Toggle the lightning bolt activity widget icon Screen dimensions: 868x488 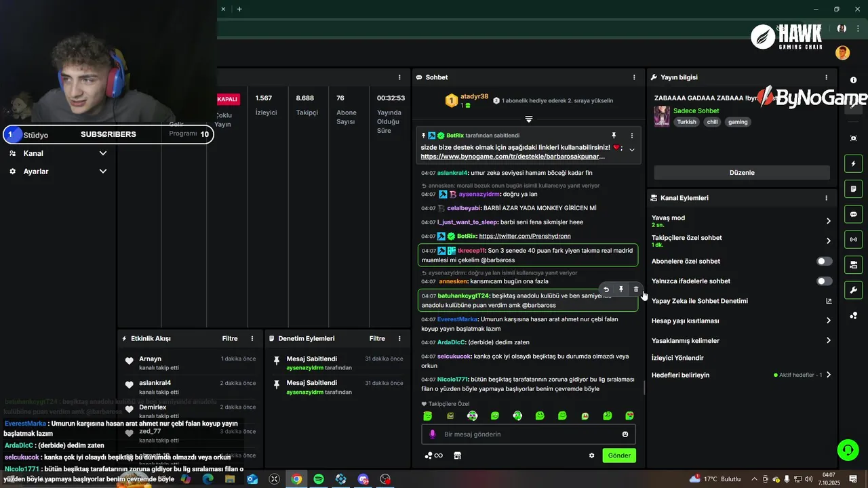[x=853, y=163]
